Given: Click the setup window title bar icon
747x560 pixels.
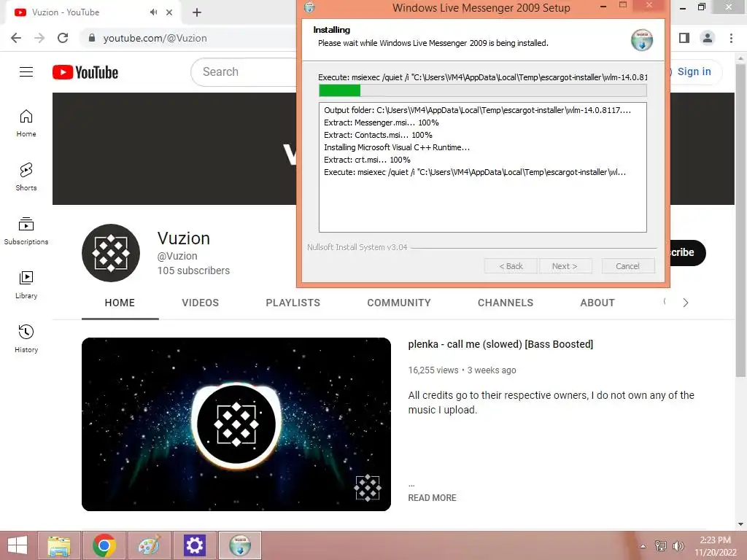Looking at the screenshot, I should (309, 7).
